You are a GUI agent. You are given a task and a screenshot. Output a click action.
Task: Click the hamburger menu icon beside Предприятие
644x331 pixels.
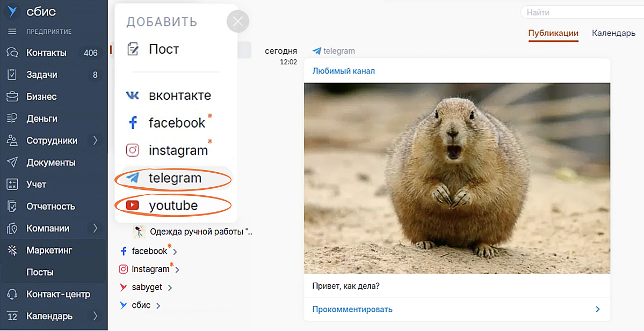tap(12, 32)
